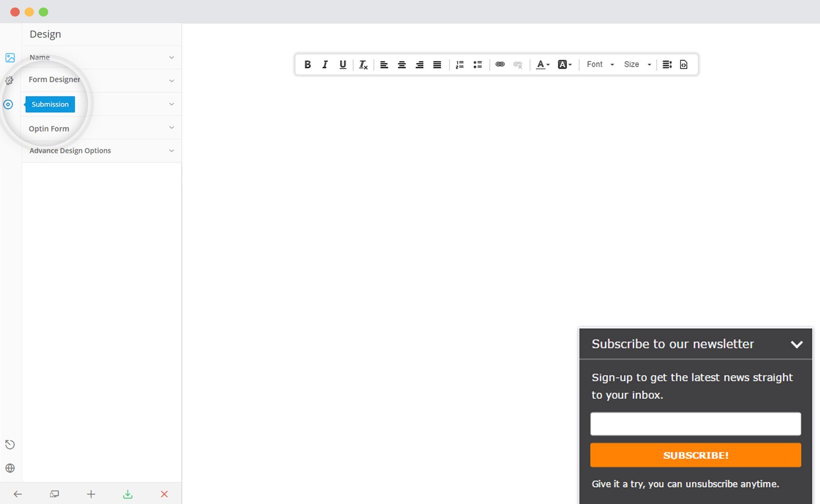
Task: Align text right
Action: click(419, 64)
